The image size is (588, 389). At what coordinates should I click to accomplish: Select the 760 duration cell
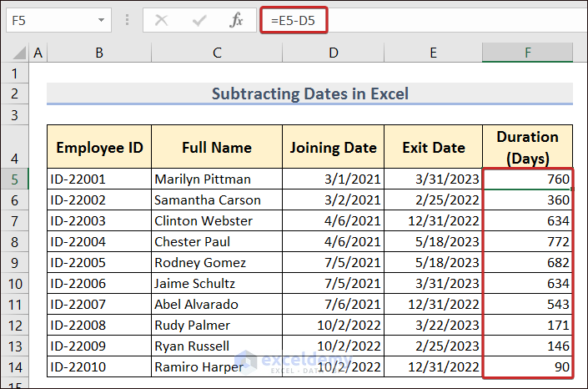527,179
